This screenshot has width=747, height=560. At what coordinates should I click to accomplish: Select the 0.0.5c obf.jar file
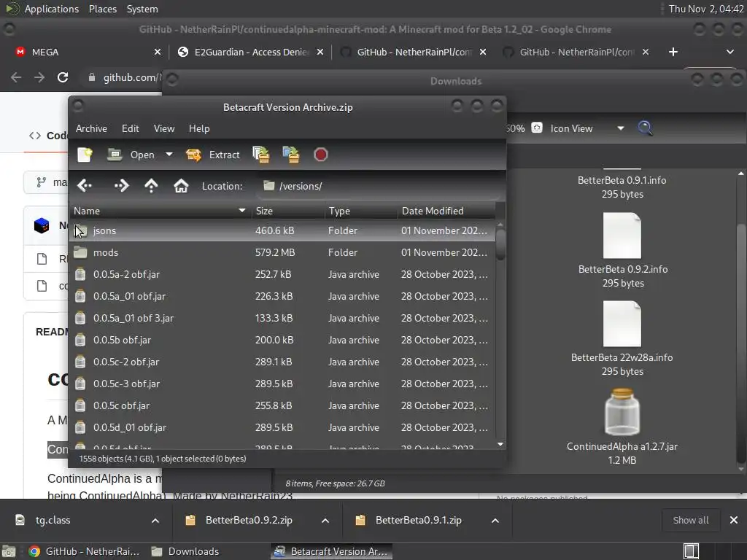click(x=282, y=405)
